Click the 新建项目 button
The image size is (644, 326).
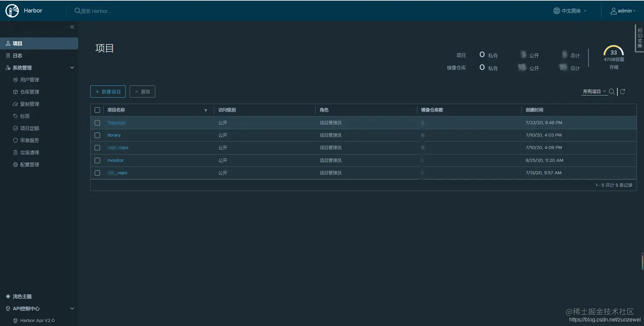[x=108, y=92]
